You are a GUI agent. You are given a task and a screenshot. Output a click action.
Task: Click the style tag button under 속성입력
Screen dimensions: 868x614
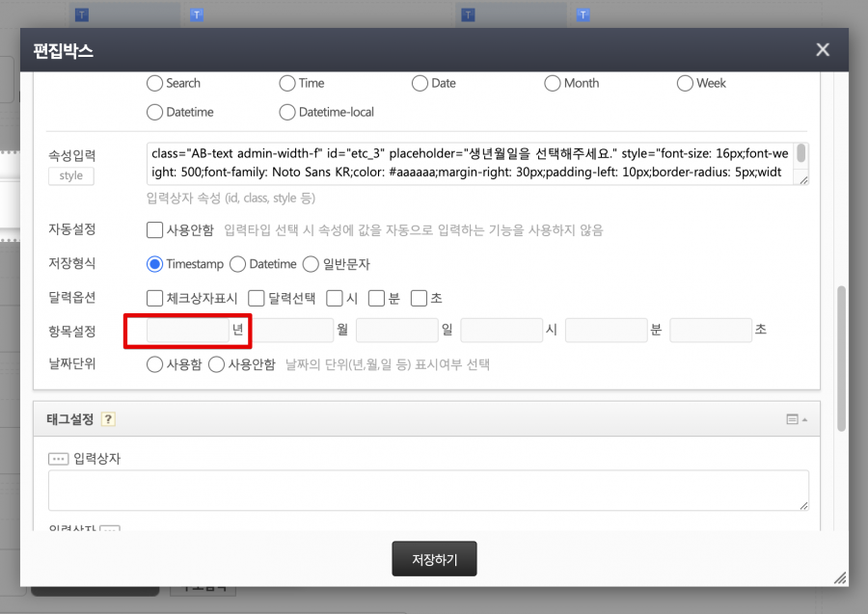tap(71, 175)
